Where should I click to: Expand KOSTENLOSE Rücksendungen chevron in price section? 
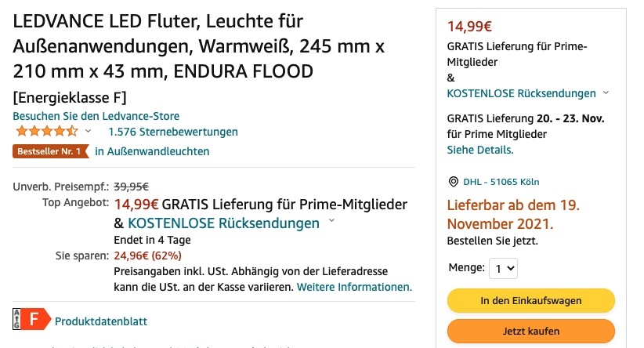(x=332, y=220)
